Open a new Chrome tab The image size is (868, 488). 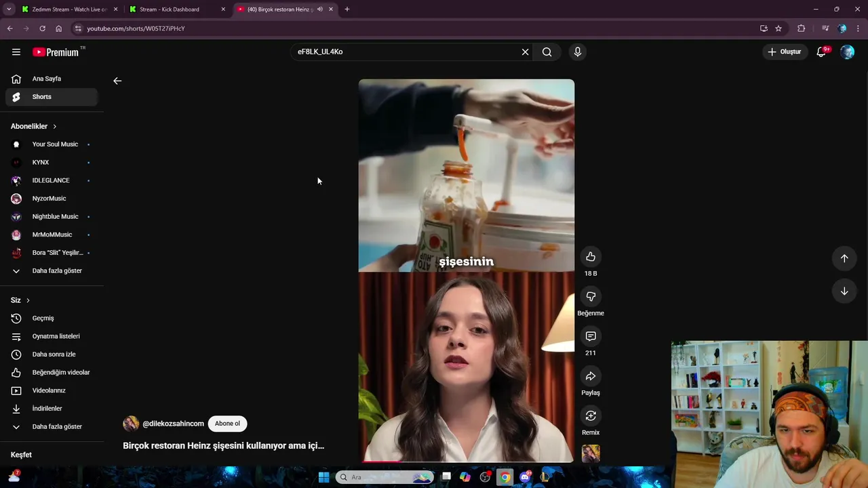[347, 9]
